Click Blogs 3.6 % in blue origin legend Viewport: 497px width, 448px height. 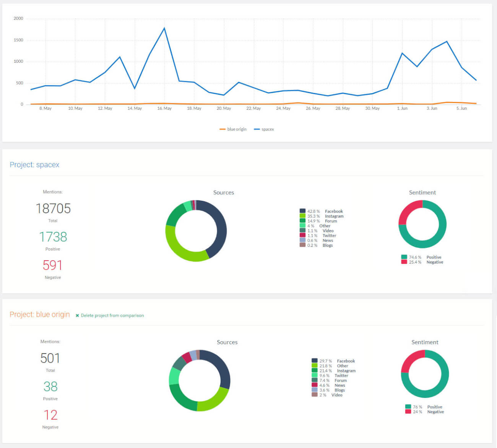tap(328, 390)
